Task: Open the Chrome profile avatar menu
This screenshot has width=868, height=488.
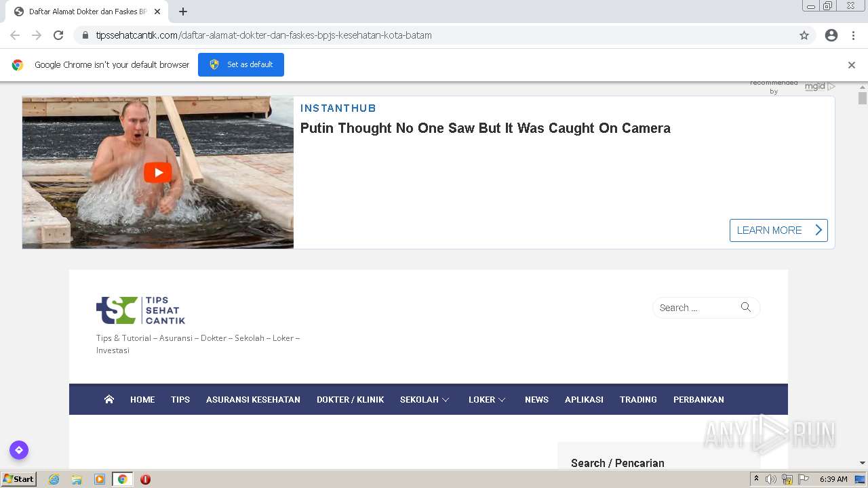Action: point(831,35)
